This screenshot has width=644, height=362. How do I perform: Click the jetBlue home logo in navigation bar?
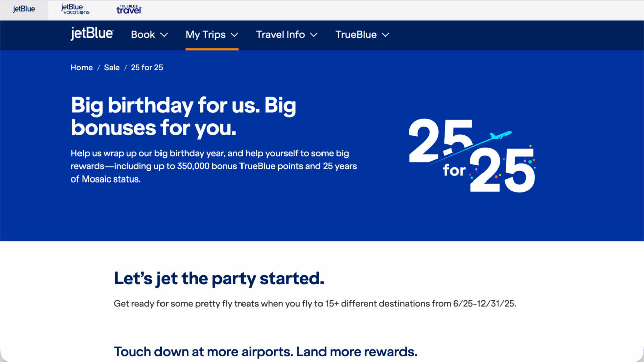(92, 34)
